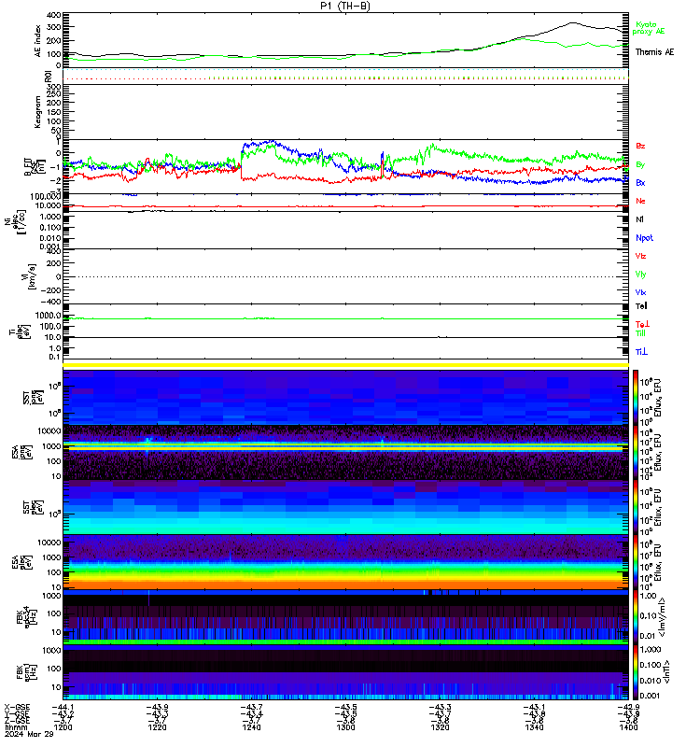This screenshot has height=747, width=700.
Task: Click the red Bz legend label
Action: point(640,146)
